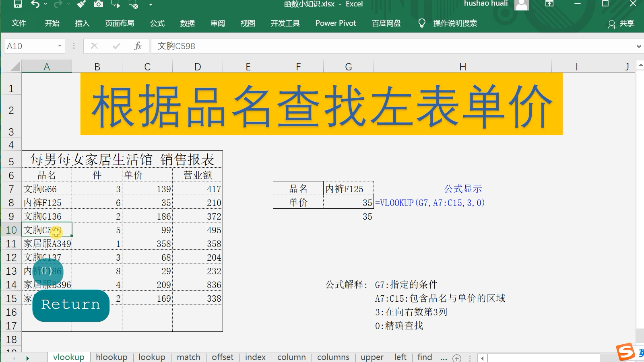
Task: Open ribbon display options icon
Action: (549, 4)
